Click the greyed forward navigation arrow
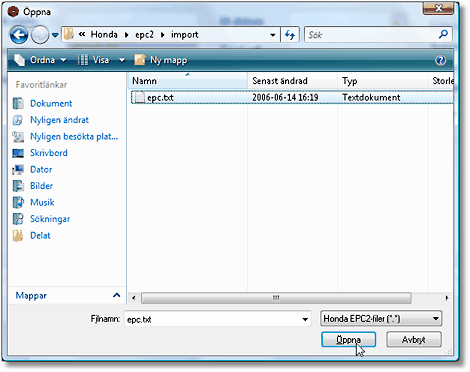Screen dimensions: 470x372 click(x=40, y=35)
